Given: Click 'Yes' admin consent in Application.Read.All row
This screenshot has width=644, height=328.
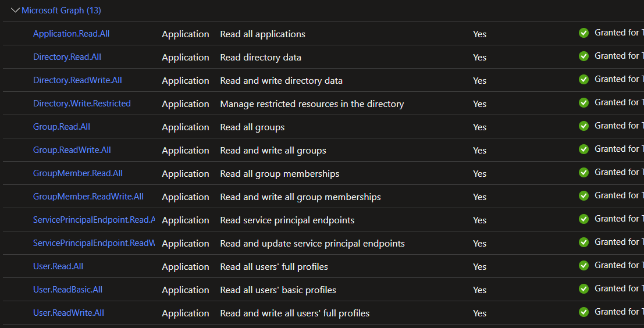Looking at the screenshot, I should click(x=479, y=34).
